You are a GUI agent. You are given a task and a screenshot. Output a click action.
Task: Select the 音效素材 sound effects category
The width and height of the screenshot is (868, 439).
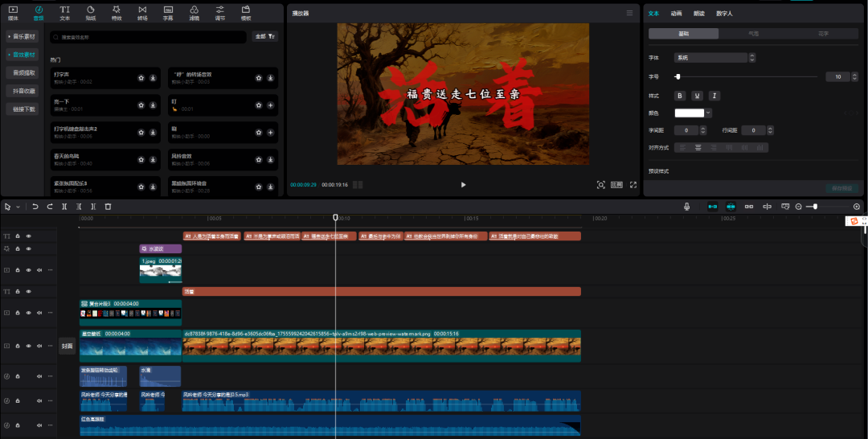coord(23,55)
